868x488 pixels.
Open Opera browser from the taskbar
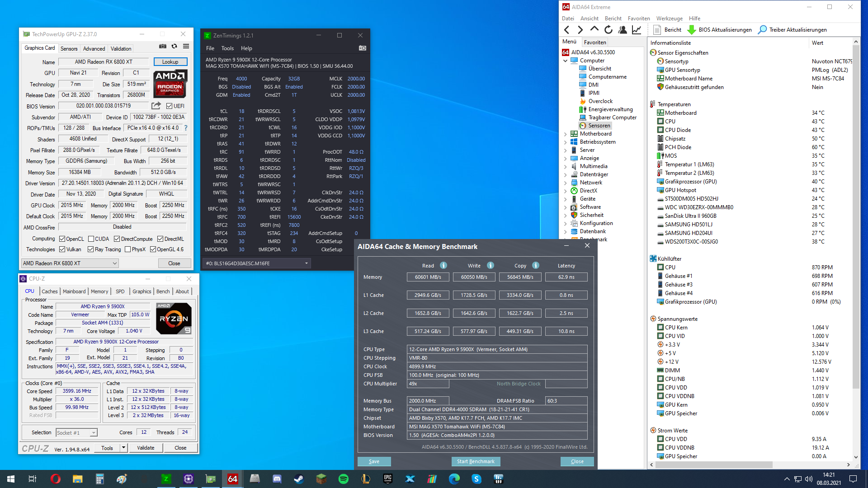pos(55,479)
